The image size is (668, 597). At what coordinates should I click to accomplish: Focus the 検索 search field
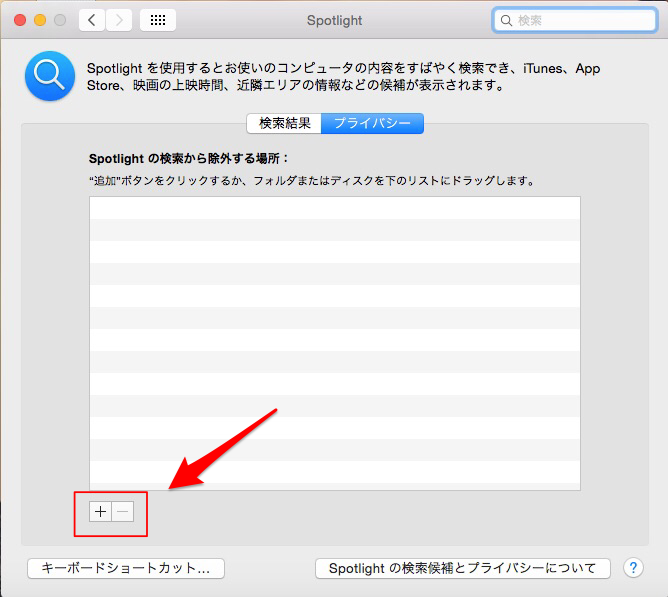pos(574,20)
